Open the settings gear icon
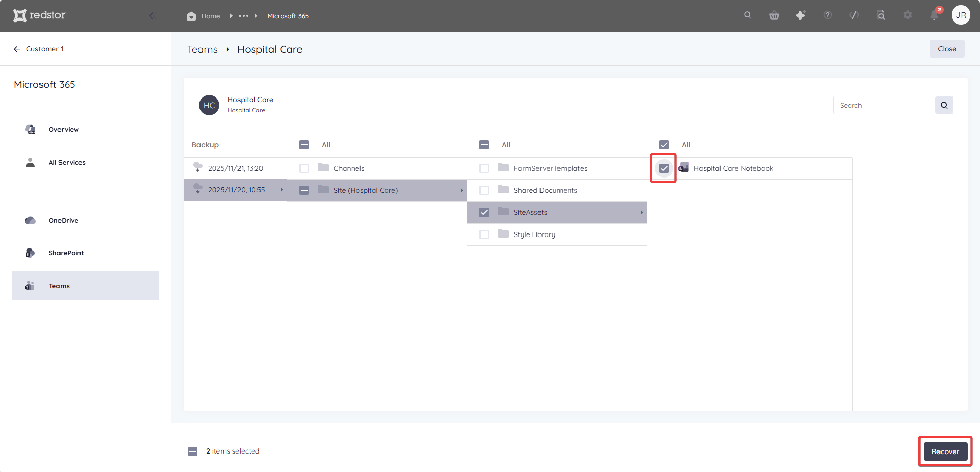The image size is (980, 472). pyautogui.click(x=908, y=15)
